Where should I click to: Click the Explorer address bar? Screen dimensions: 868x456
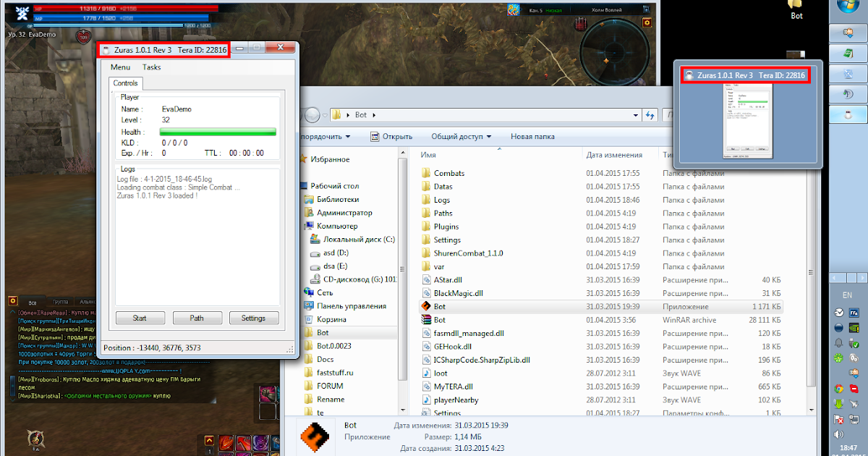pyautogui.click(x=485, y=115)
